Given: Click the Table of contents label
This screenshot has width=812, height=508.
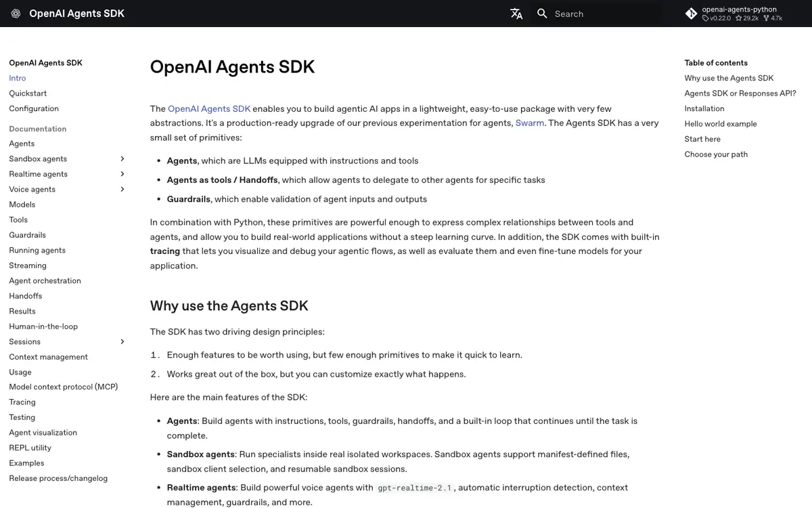Looking at the screenshot, I should tap(716, 63).
